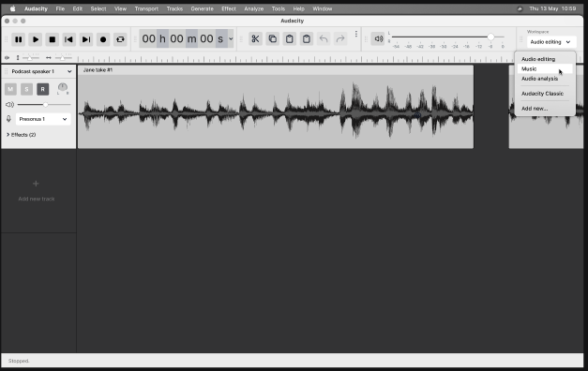
Task: Click the pan knob on track
Action: point(63,88)
